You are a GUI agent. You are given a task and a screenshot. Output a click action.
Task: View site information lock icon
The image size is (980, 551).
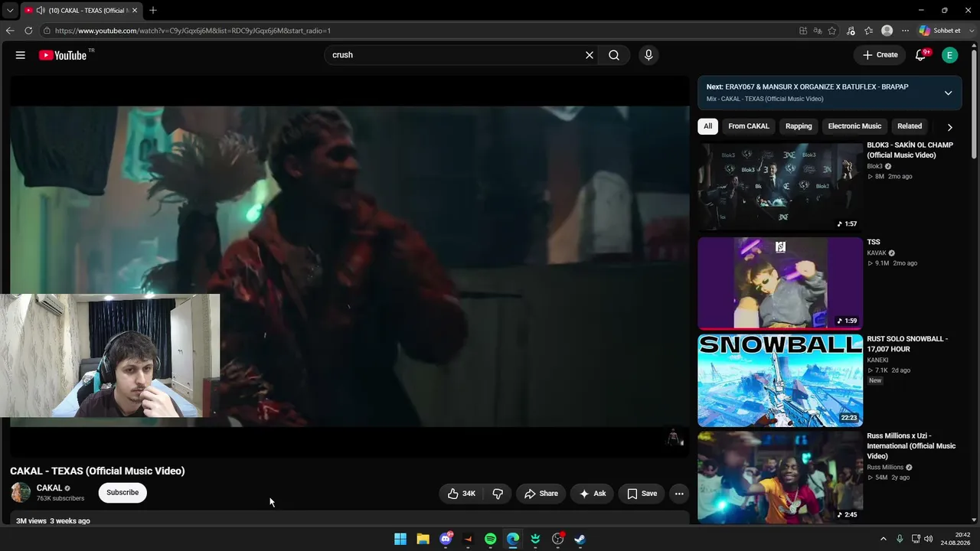pos(47,31)
